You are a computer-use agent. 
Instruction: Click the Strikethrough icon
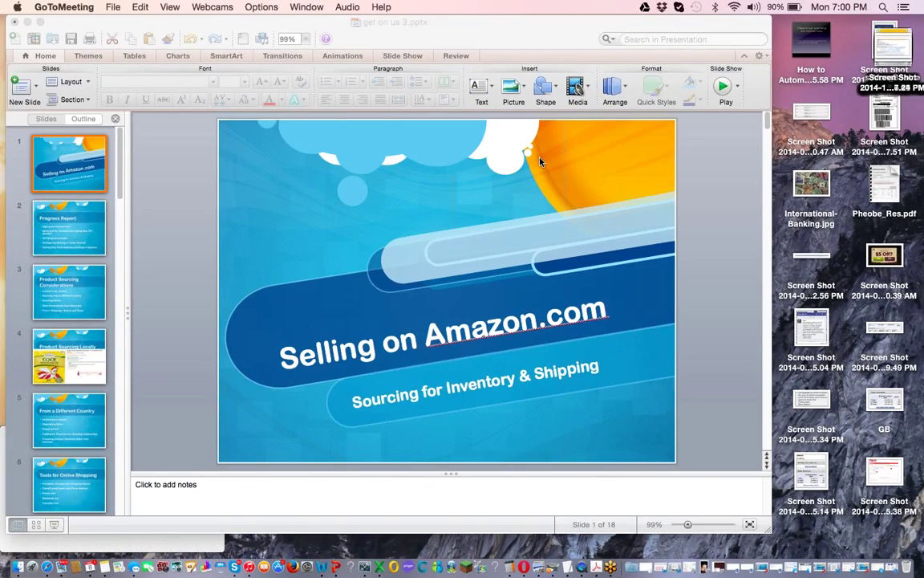(164, 100)
